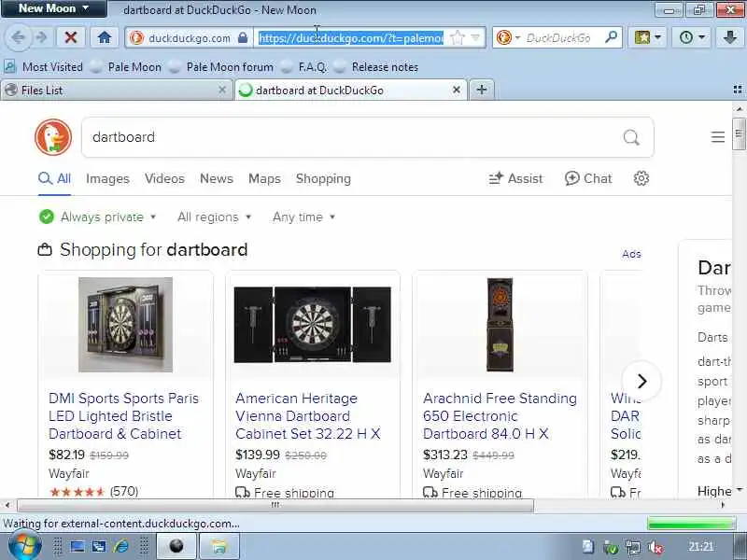Viewport: 747px width, 560px height.
Task: Open the bookmarks menu toolbar button
Action: point(647,37)
